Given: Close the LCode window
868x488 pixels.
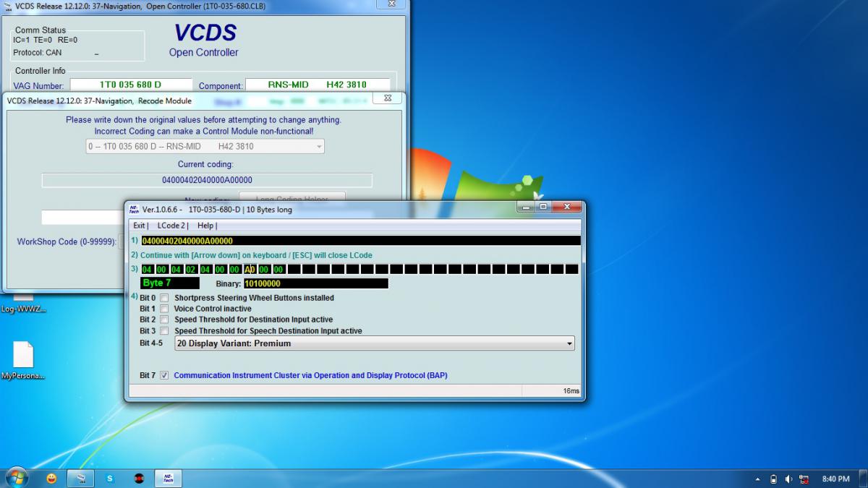Looking at the screenshot, I should [567, 207].
